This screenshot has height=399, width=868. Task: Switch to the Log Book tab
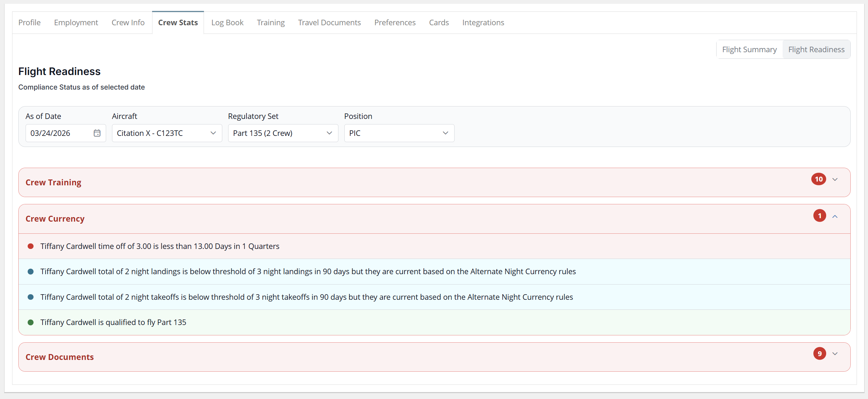(x=227, y=22)
